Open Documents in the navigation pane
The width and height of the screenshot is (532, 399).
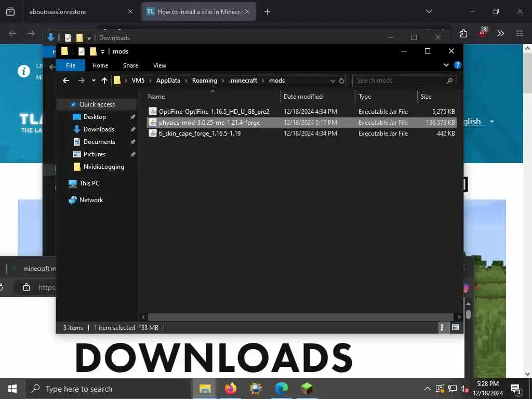coord(99,142)
